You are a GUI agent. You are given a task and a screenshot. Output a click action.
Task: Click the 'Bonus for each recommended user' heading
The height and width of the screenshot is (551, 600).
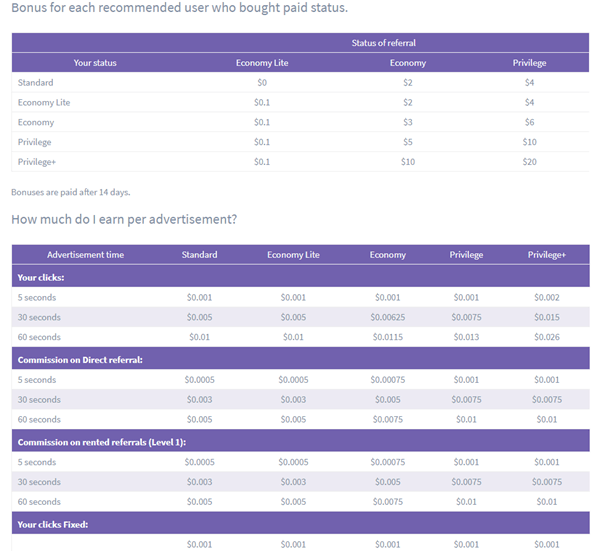[179, 8]
